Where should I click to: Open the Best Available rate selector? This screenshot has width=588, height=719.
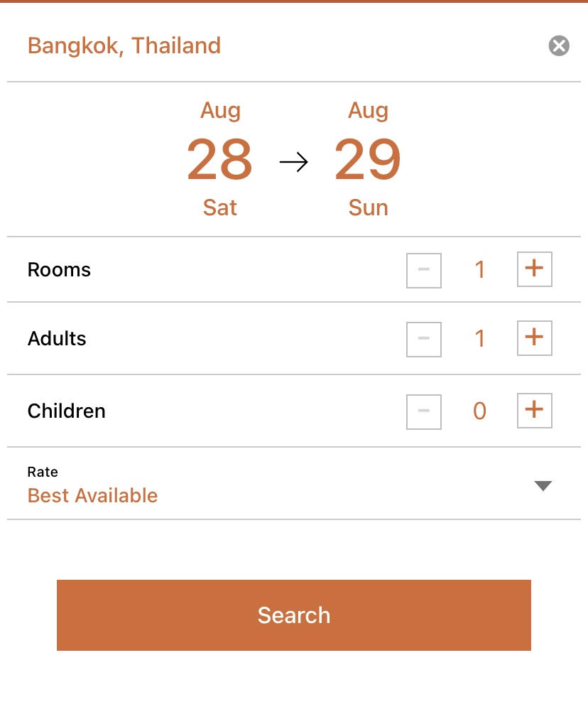click(93, 495)
